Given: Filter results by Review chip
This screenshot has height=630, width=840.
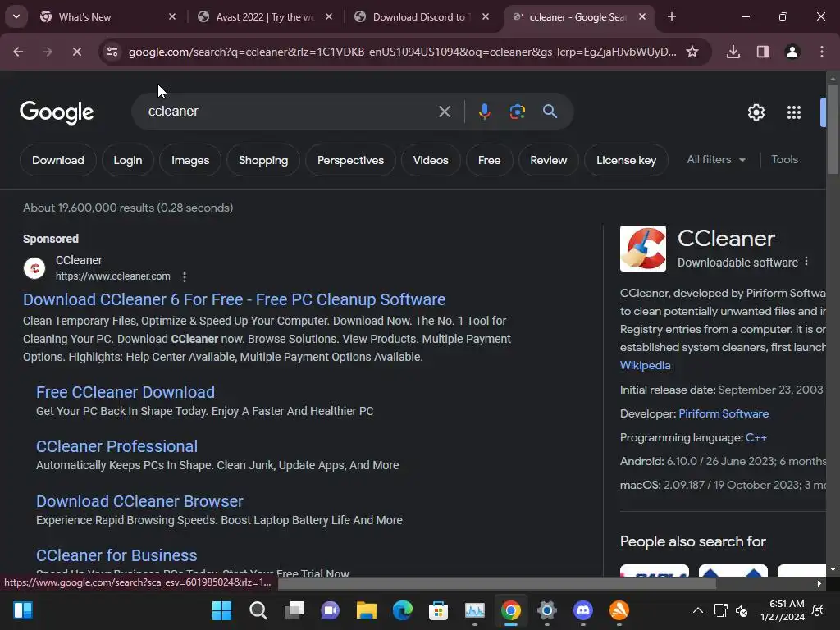Looking at the screenshot, I should [x=549, y=160].
